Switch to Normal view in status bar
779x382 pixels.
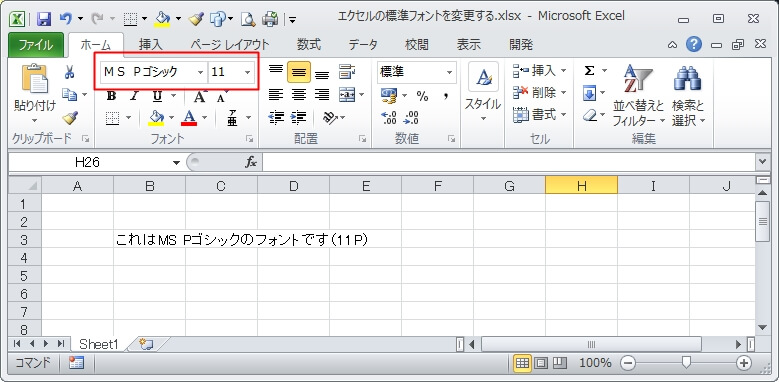(x=522, y=363)
